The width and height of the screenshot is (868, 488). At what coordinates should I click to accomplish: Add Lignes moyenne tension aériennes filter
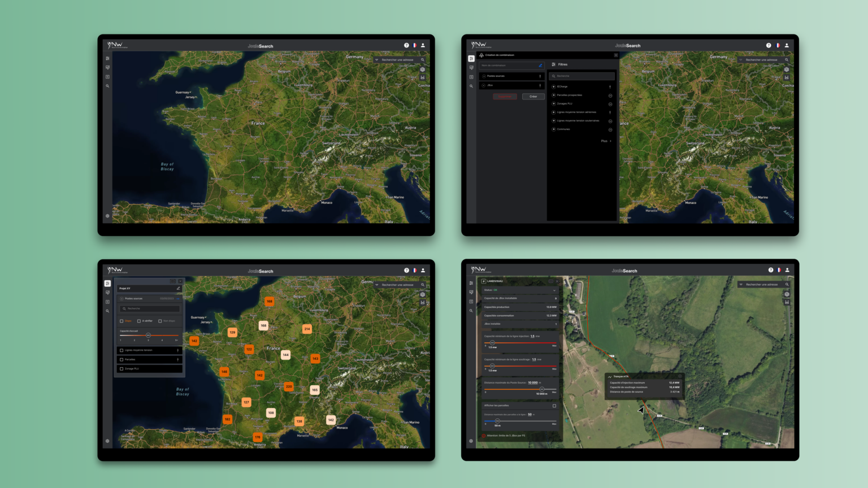pos(553,112)
